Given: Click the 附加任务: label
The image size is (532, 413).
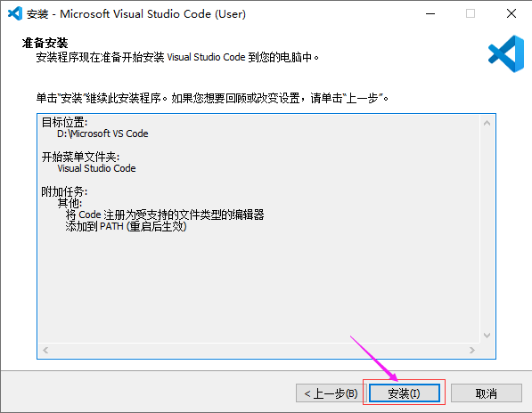Looking at the screenshot, I should [64, 191].
